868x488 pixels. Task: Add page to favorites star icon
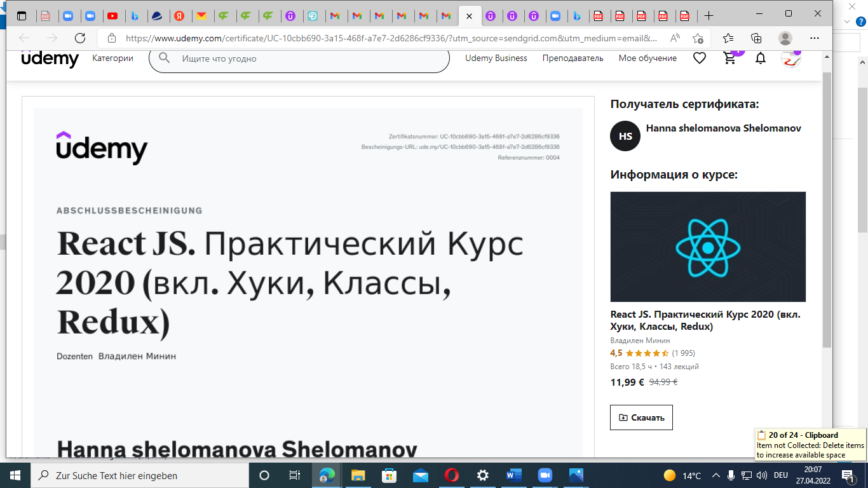tap(698, 38)
